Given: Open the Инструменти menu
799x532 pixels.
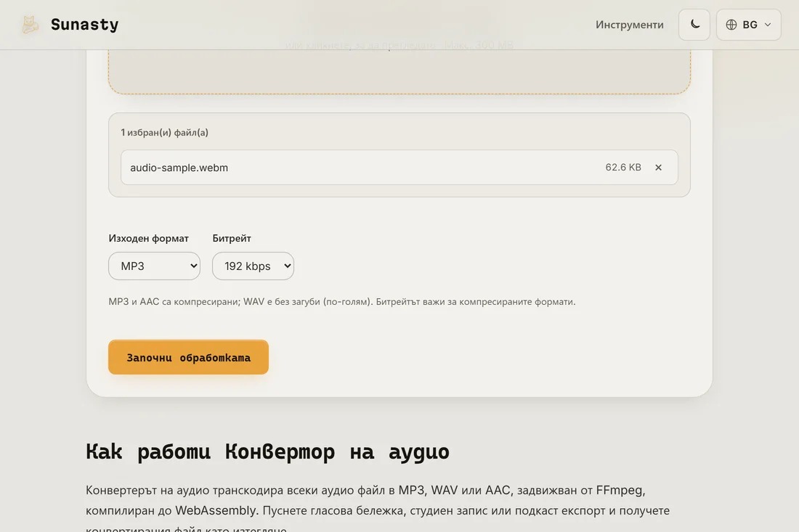Looking at the screenshot, I should coord(629,25).
